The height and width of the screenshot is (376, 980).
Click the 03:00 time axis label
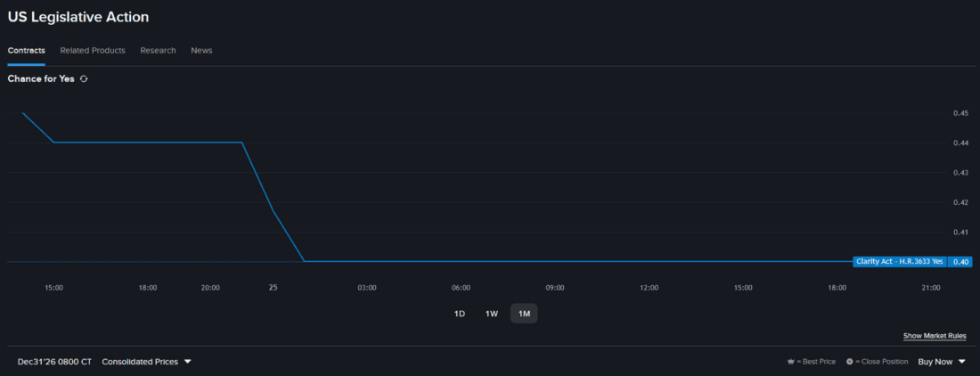click(x=367, y=288)
